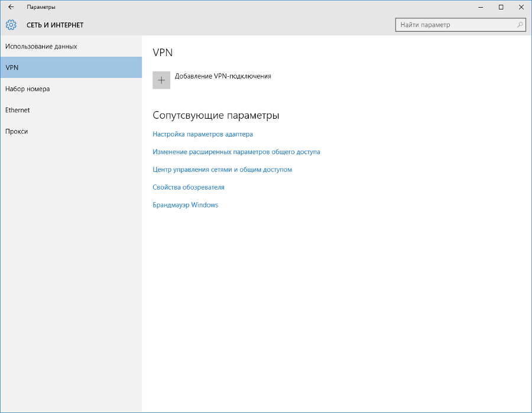Maximize the Параметры window
This screenshot has width=532, height=413.
[501, 7]
